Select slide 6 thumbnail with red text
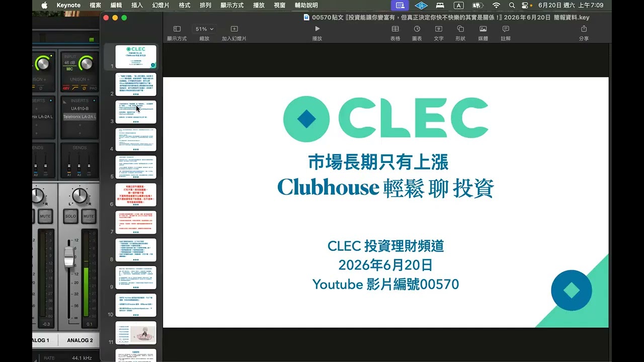This screenshot has height=362, width=644. pyautogui.click(x=136, y=195)
